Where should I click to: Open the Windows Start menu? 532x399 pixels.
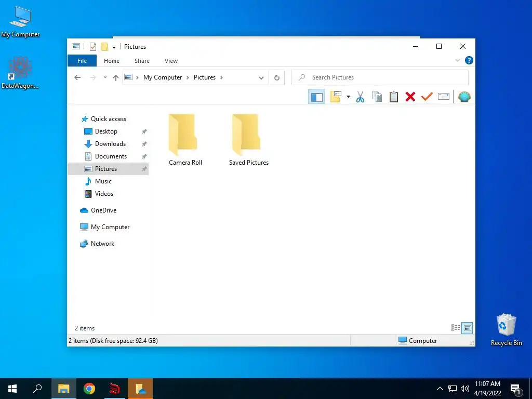[12, 389]
